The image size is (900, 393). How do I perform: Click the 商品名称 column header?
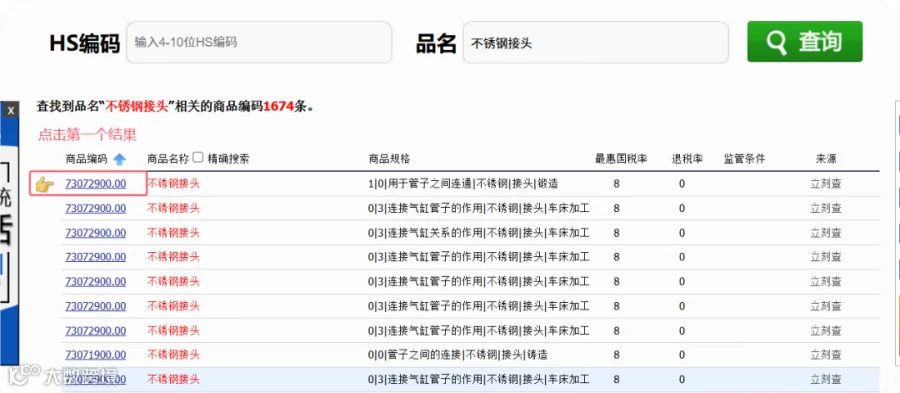click(x=168, y=158)
